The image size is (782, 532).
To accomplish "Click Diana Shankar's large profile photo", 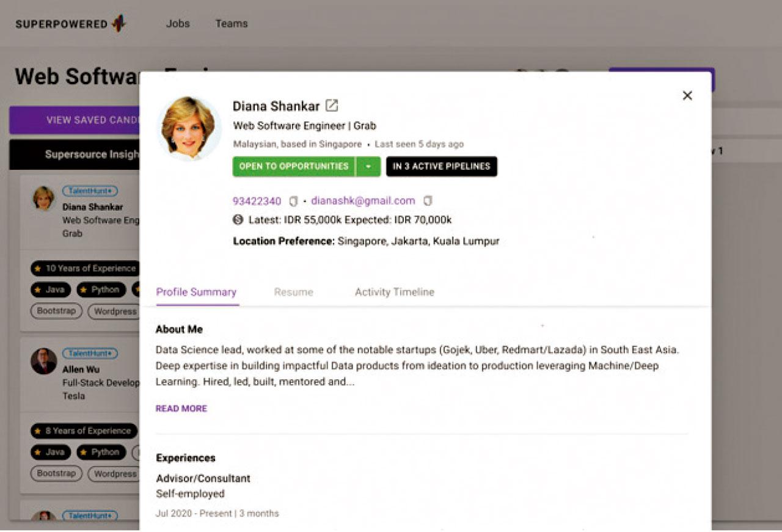I will point(189,128).
